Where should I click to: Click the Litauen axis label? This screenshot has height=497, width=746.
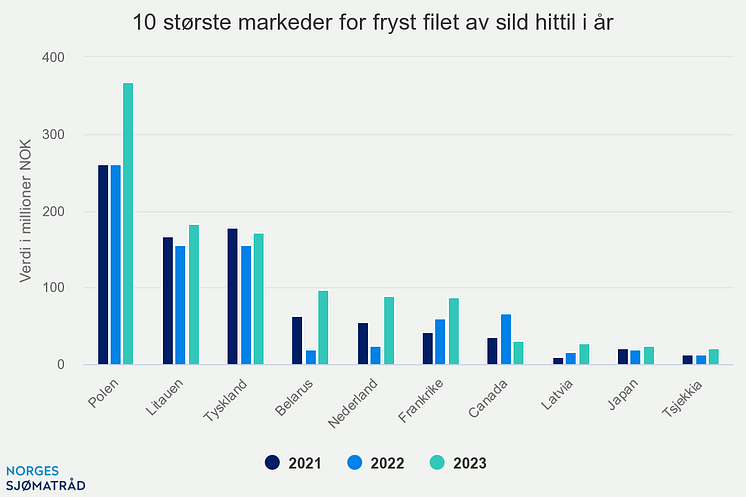coord(164,397)
